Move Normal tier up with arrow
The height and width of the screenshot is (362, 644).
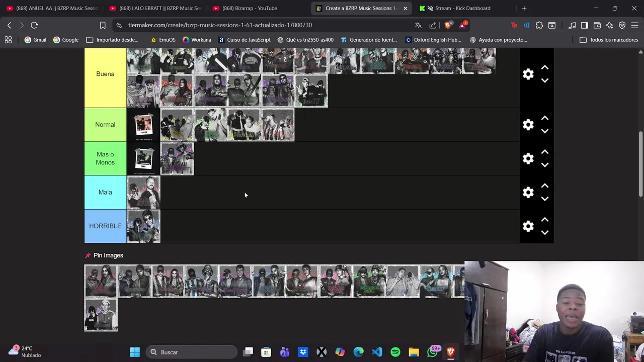click(x=544, y=118)
